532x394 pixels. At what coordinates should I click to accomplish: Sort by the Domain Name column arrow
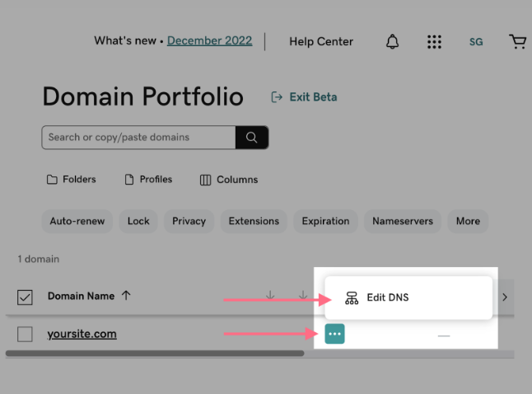126,296
